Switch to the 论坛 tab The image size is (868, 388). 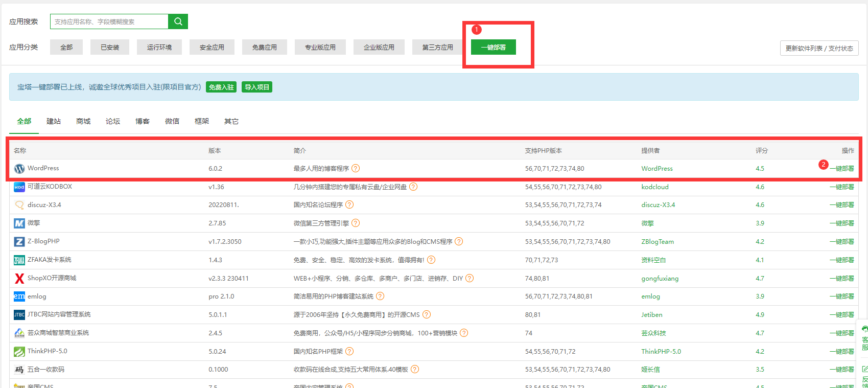113,121
